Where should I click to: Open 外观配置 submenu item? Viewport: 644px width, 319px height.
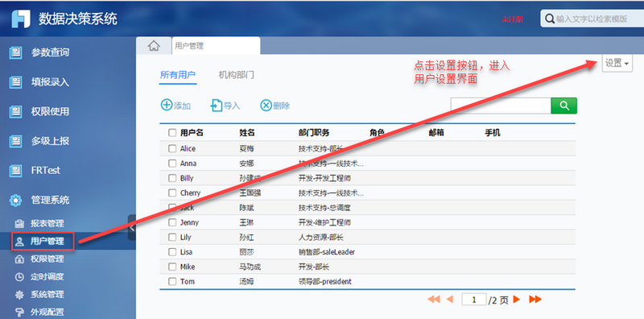[47, 312]
